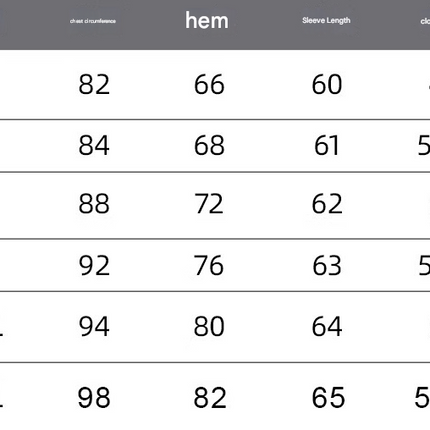
Task: Click sleeve length value 63
Action: (x=327, y=265)
